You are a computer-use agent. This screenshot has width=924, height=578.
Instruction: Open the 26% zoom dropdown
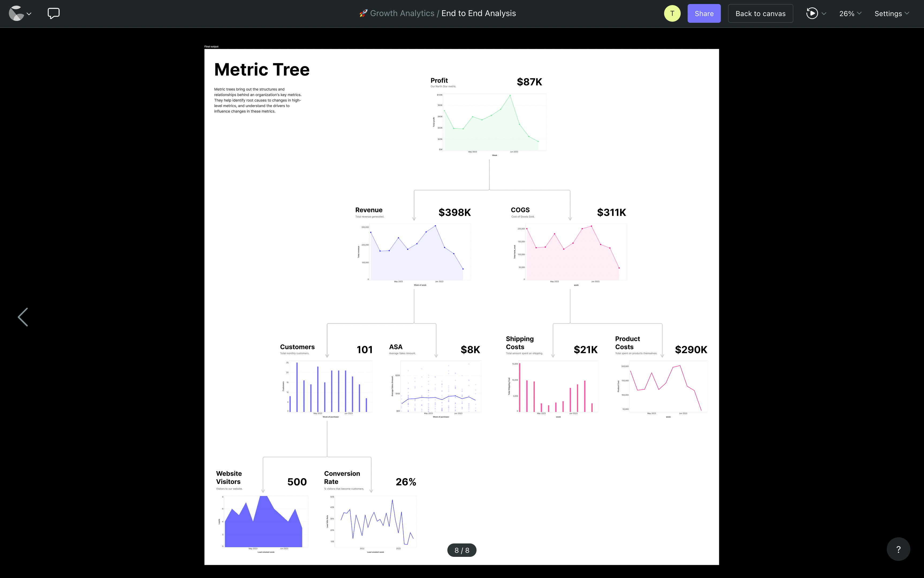coord(850,13)
